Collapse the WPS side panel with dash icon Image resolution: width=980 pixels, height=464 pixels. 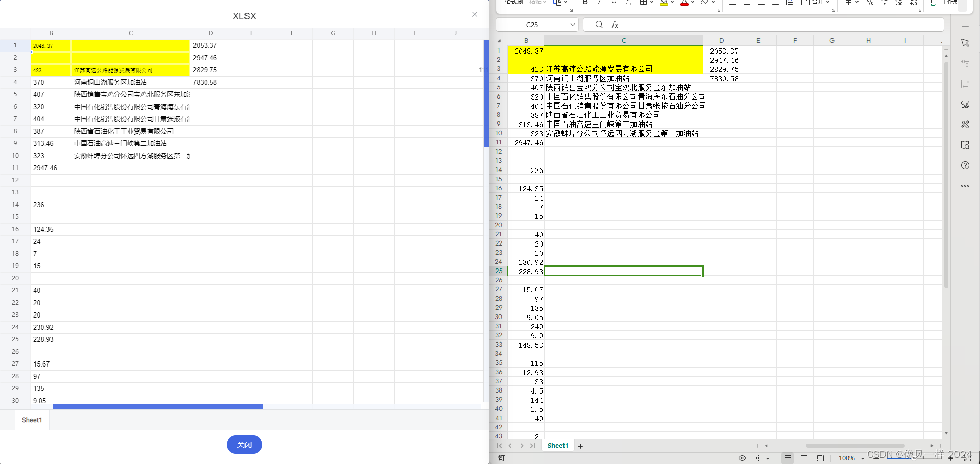965,26
